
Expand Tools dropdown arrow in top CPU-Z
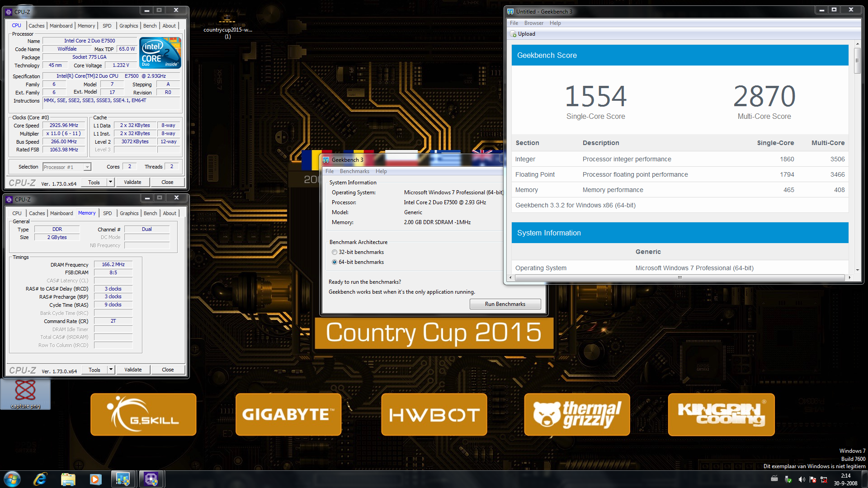pyautogui.click(x=110, y=182)
